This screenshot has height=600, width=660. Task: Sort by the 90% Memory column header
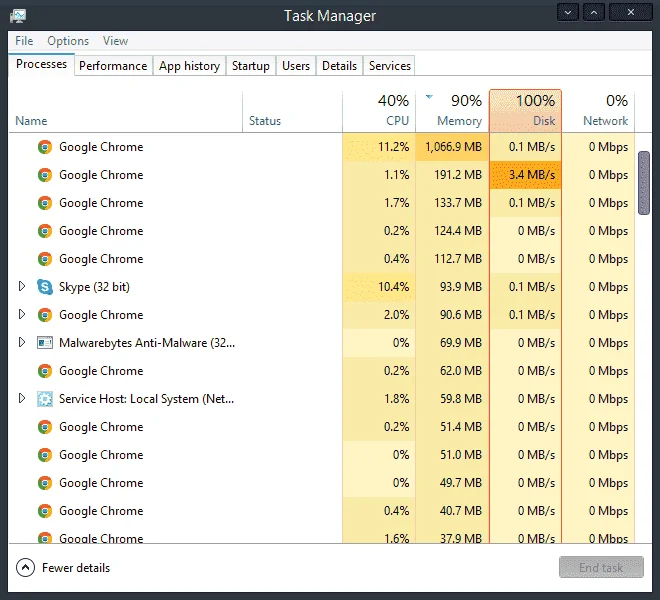coord(452,111)
